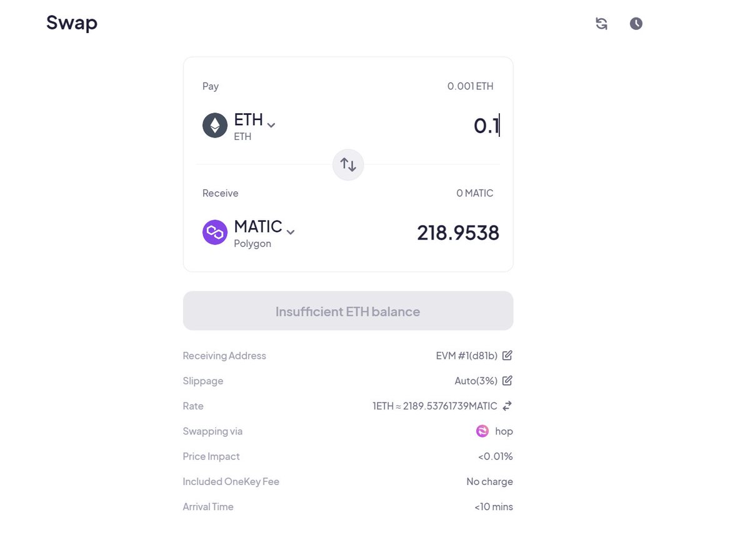Click the Price Impact label

click(x=211, y=456)
